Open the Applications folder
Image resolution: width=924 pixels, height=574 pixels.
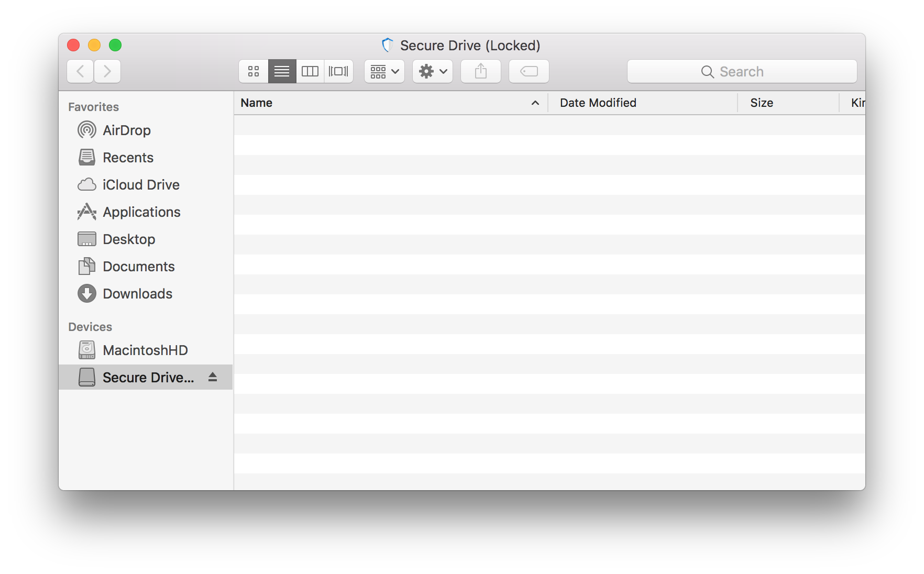click(x=141, y=212)
